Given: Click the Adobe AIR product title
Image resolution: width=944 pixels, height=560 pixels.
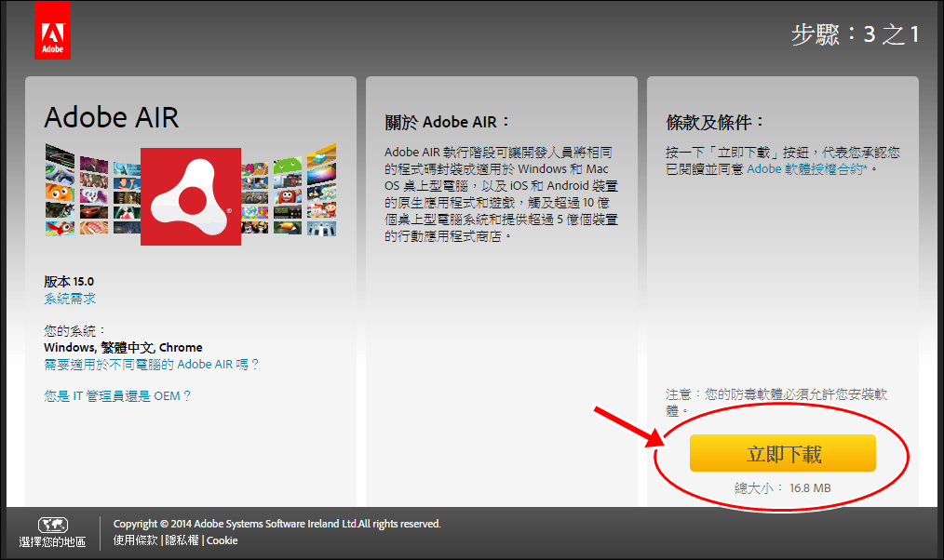Looking at the screenshot, I should point(112,117).
